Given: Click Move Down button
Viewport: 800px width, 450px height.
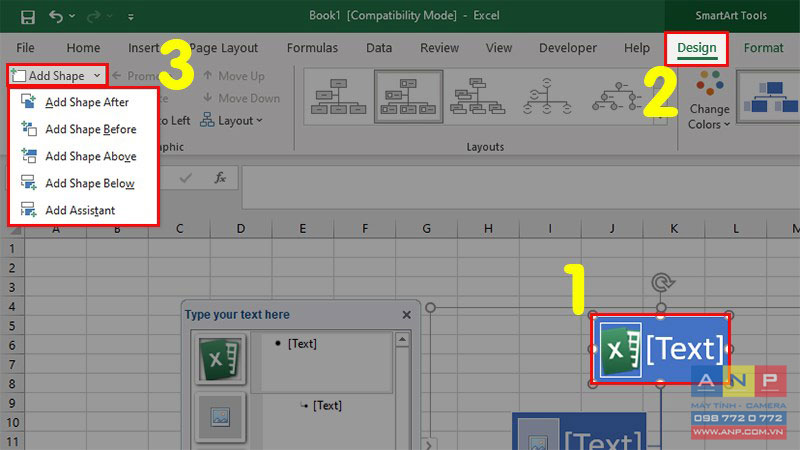Looking at the screenshot, I should tap(241, 98).
